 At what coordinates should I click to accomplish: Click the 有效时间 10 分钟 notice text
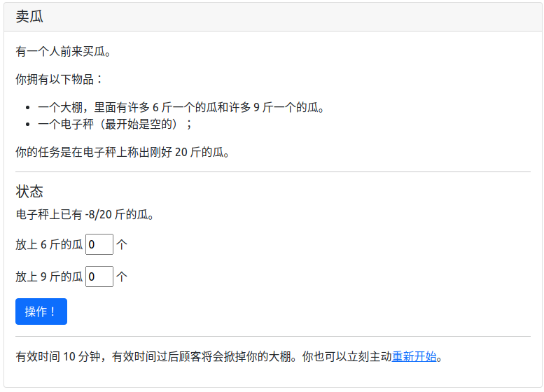click(x=203, y=356)
